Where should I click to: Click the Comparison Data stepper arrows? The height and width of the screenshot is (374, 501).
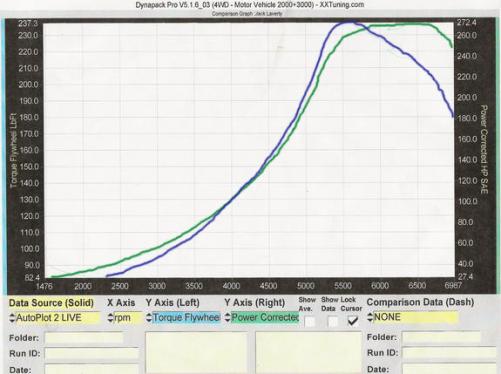pyautogui.click(x=370, y=317)
